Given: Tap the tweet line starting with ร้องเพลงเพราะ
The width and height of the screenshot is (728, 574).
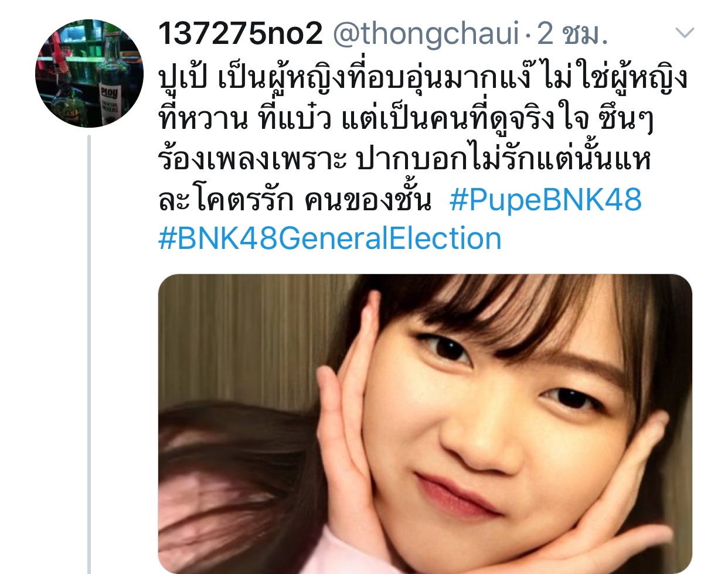Looking at the screenshot, I should (x=404, y=159).
